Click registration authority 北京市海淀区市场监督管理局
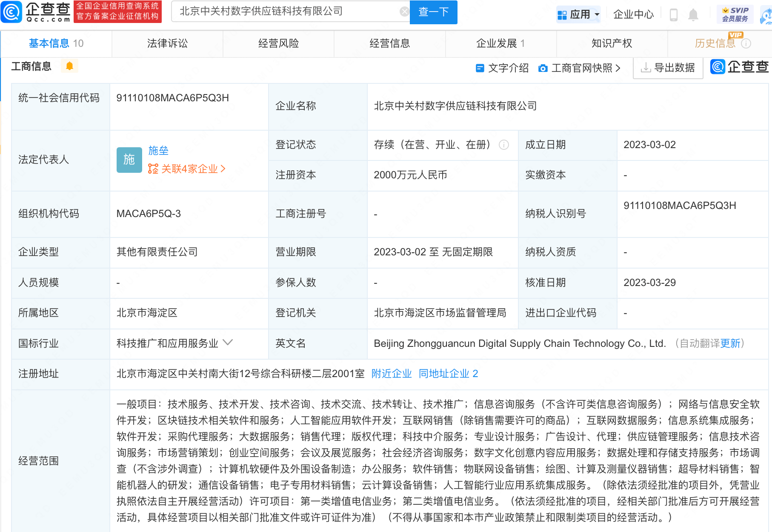Viewport: 772px width, 532px height. 440,313
